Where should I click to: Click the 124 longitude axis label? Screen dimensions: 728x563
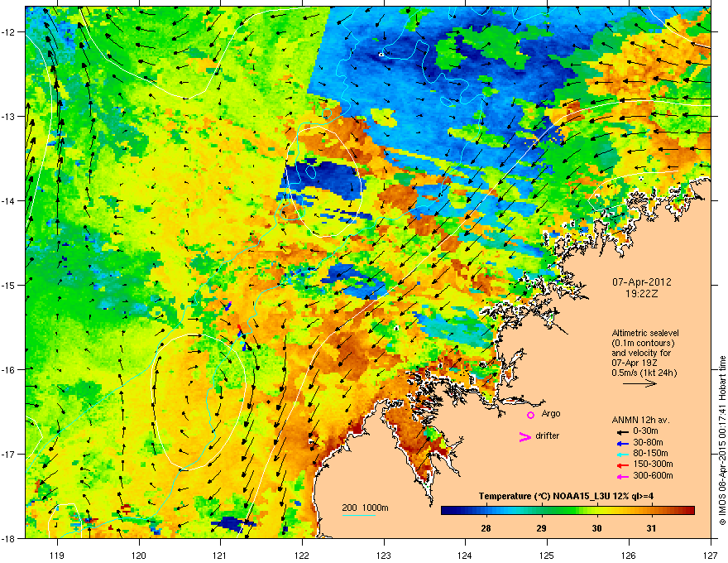tap(465, 555)
